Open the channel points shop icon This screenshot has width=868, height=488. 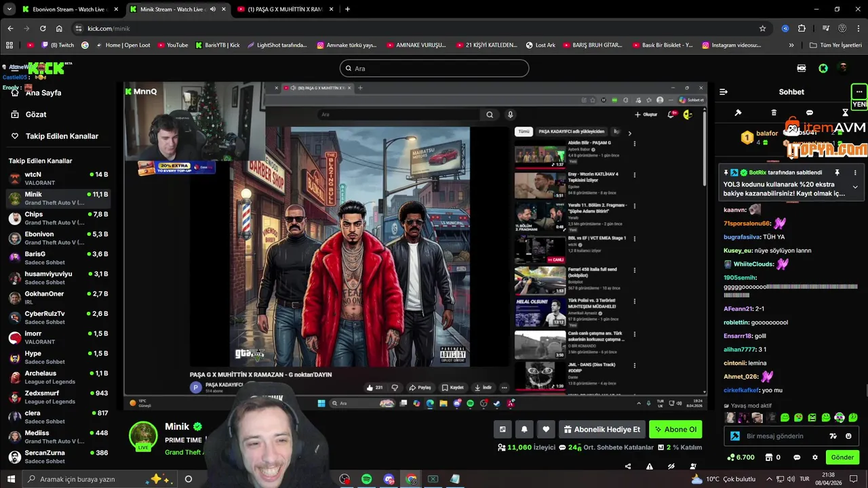click(770, 457)
